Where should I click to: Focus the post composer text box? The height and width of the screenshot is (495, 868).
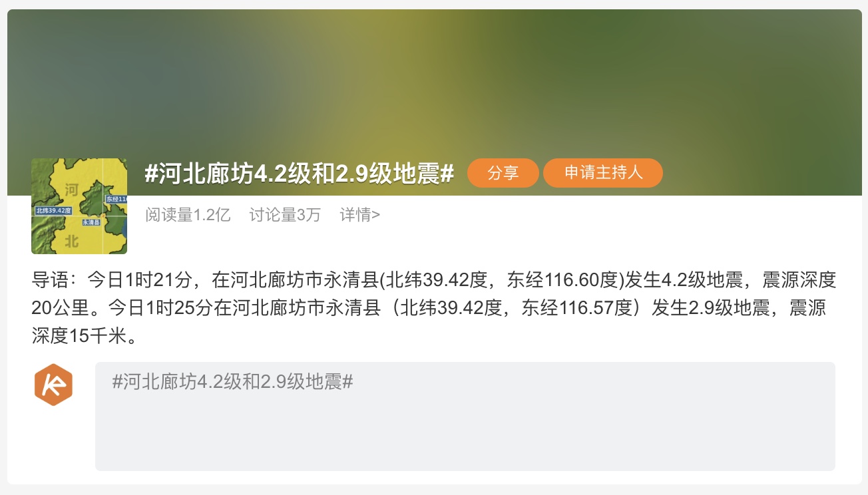click(465, 416)
